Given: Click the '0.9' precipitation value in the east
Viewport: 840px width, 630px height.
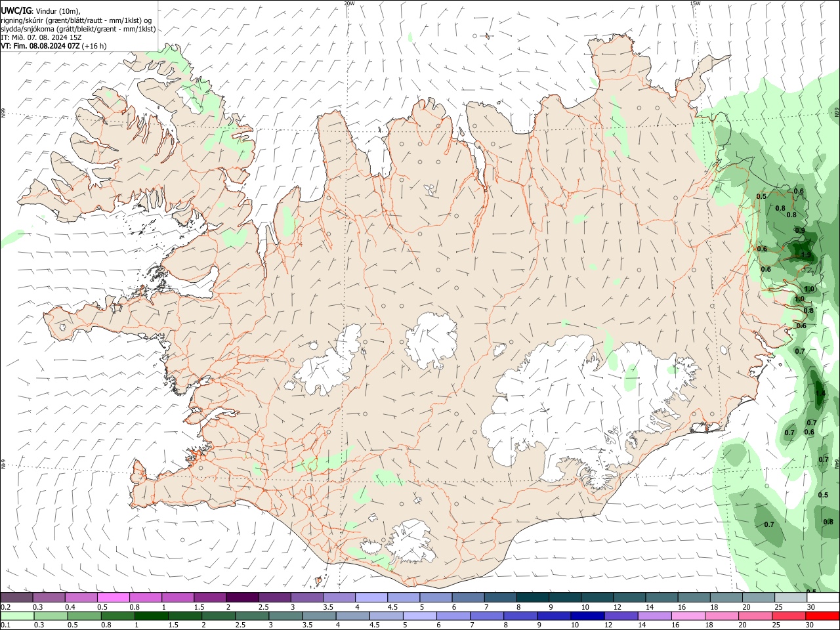Looking at the screenshot, I should click(x=800, y=230).
